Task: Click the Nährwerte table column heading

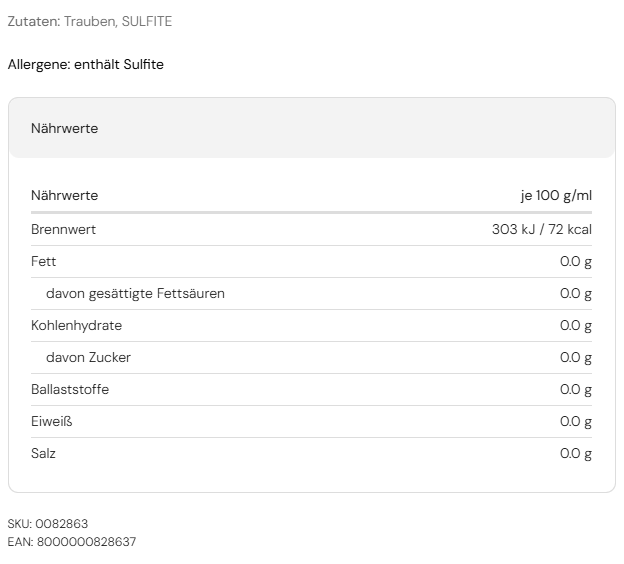Action: pyautogui.click(x=64, y=195)
